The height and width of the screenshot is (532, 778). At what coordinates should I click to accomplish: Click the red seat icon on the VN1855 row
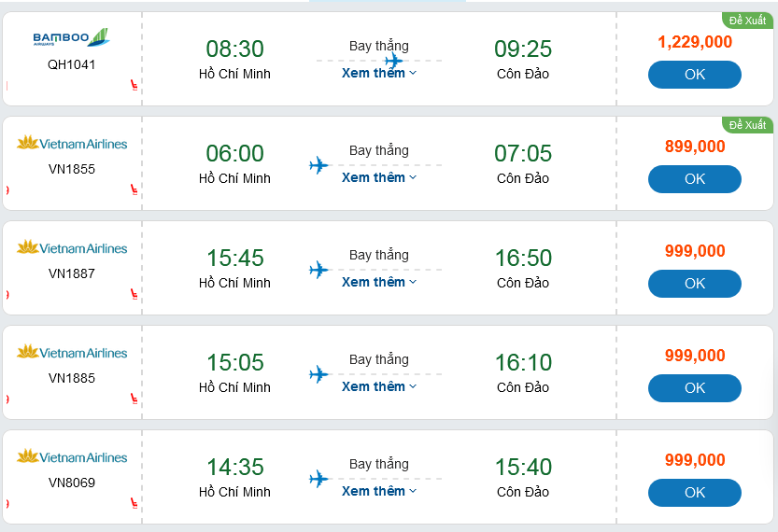click(134, 190)
